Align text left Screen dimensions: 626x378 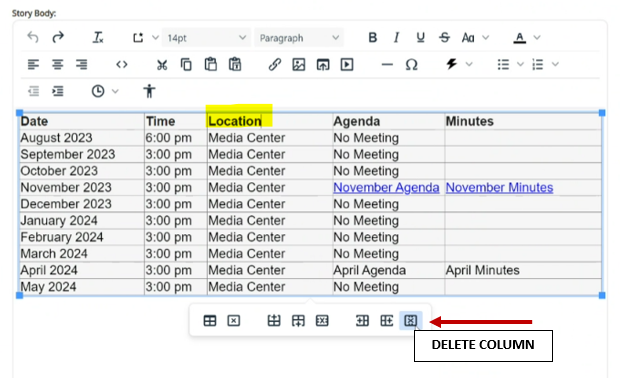point(33,64)
